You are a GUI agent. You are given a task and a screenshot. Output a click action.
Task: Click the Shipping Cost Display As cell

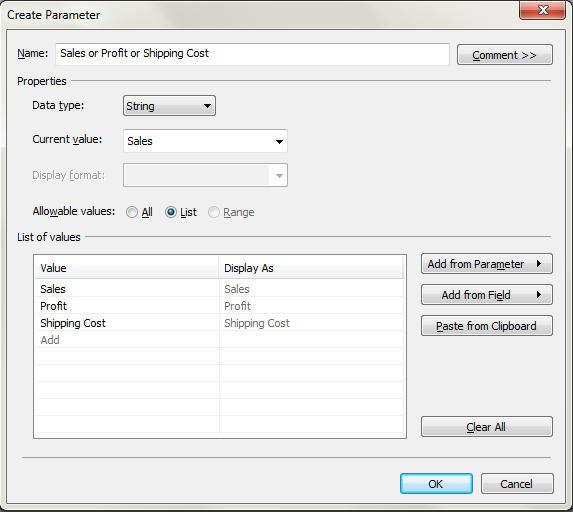pos(312,323)
